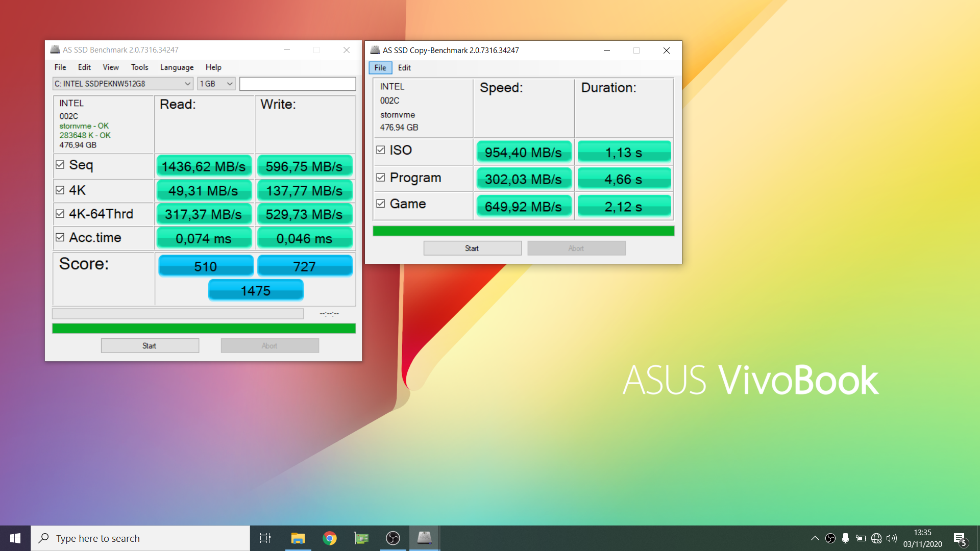Open the Windows Start menu
This screenshot has height=551, width=980.
click(15, 538)
